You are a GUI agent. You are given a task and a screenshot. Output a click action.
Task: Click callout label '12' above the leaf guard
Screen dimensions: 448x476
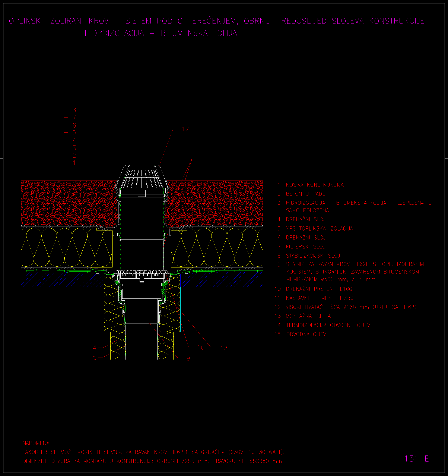coord(185,129)
